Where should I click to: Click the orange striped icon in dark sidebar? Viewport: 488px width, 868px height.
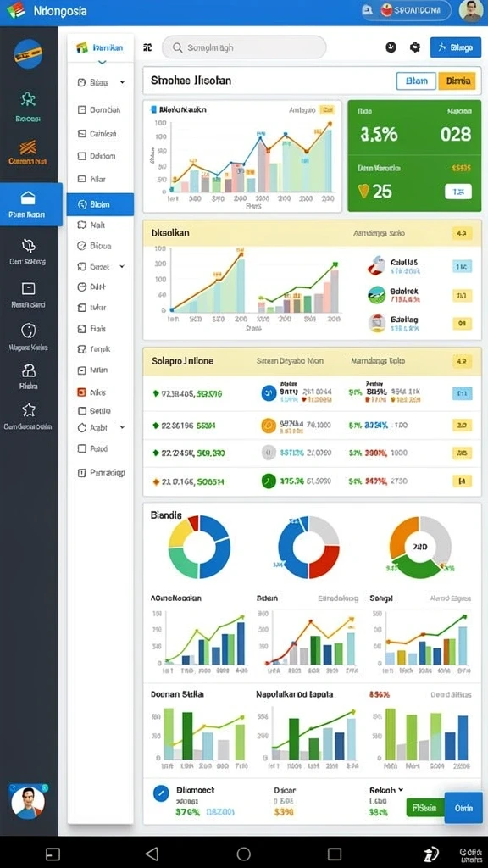[28, 147]
